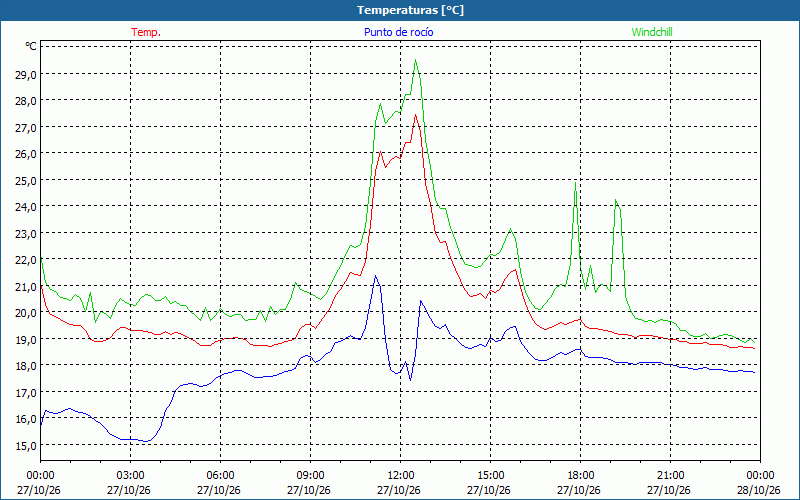Click the 03:00 time axis label

click(x=131, y=476)
